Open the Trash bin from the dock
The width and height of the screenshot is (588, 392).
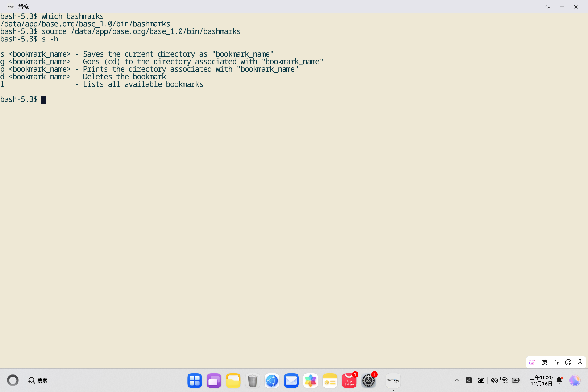click(253, 380)
